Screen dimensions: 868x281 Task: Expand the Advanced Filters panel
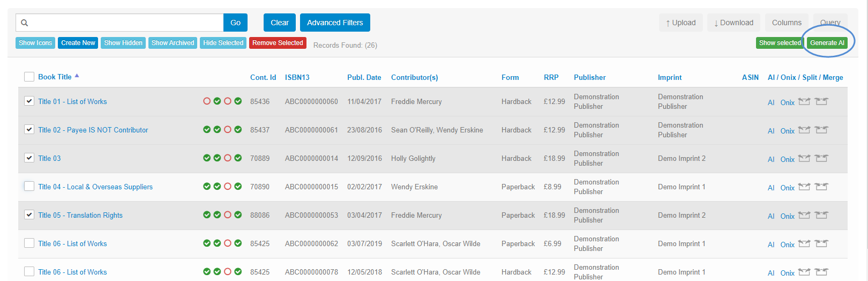pos(335,23)
